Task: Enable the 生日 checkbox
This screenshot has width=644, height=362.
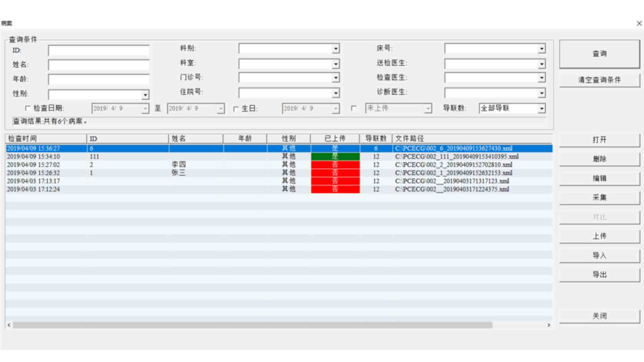Action: (236, 109)
